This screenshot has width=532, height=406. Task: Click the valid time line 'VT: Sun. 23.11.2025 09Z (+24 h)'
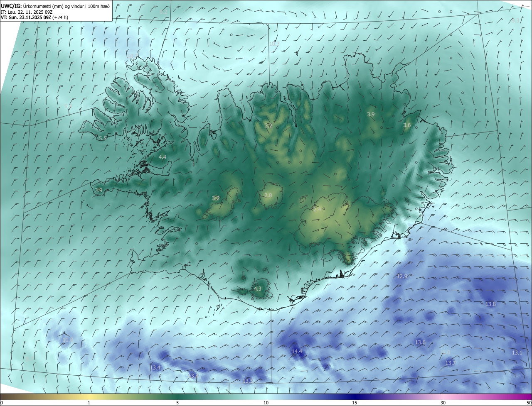[x=34, y=17]
